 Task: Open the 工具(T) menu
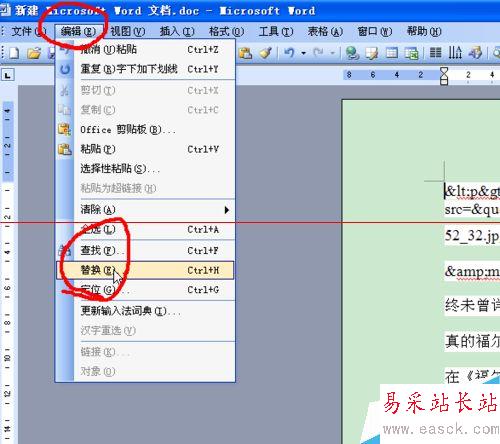coord(276,32)
